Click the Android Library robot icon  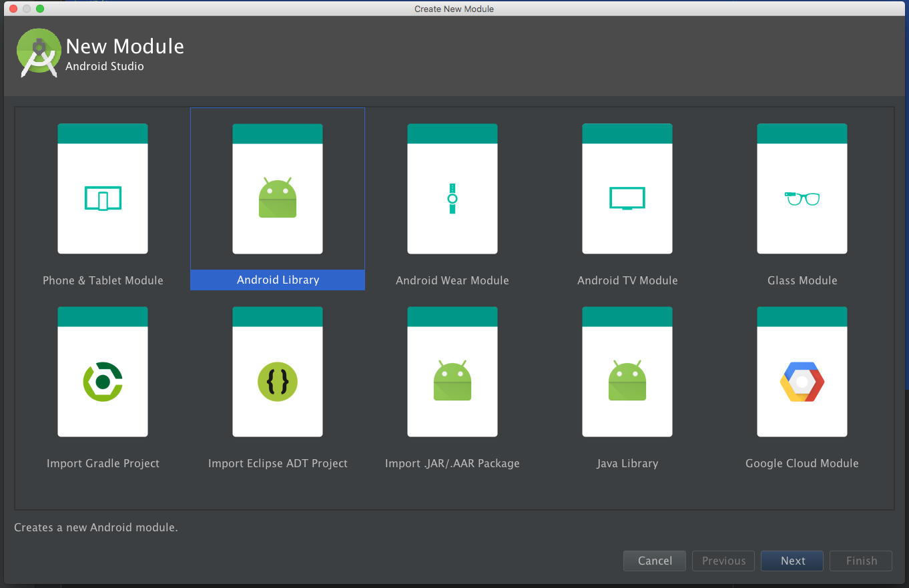tap(278, 198)
